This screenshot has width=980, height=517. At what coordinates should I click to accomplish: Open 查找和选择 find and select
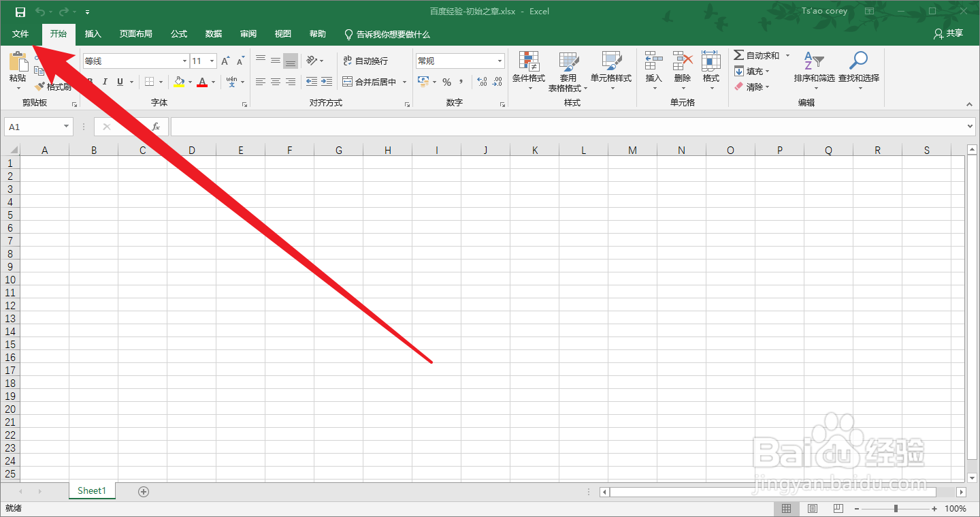pos(859,71)
